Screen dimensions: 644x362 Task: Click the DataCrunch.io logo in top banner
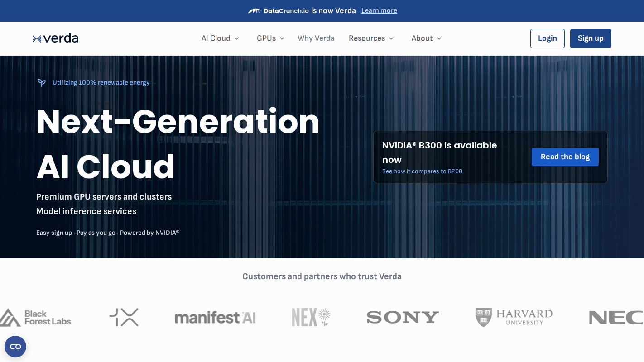point(278,11)
